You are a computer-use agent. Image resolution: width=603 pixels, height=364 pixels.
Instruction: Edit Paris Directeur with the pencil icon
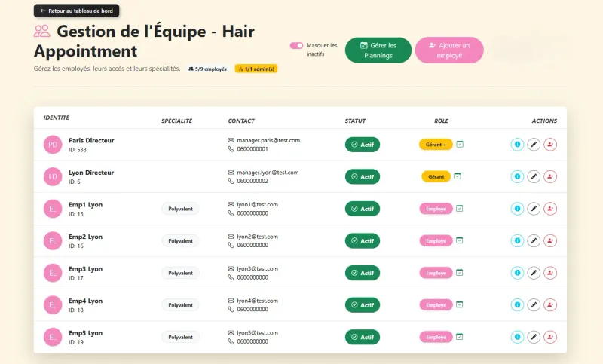[x=534, y=145]
